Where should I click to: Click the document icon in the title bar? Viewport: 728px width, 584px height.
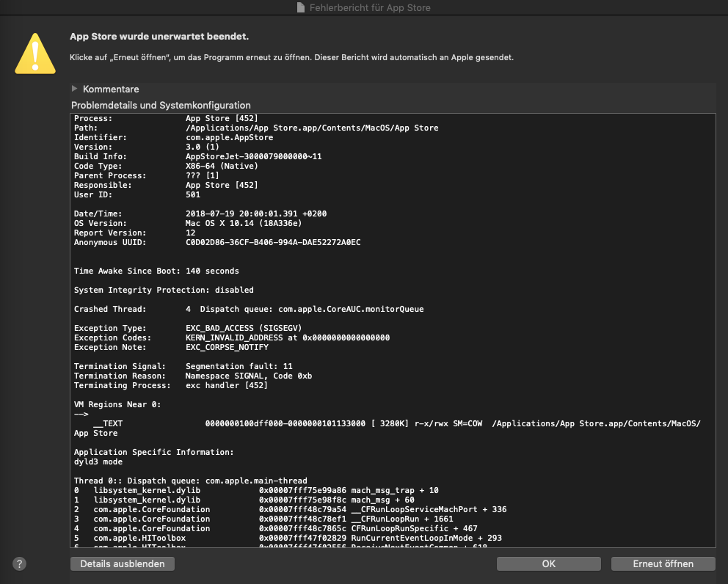(x=301, y=7)
